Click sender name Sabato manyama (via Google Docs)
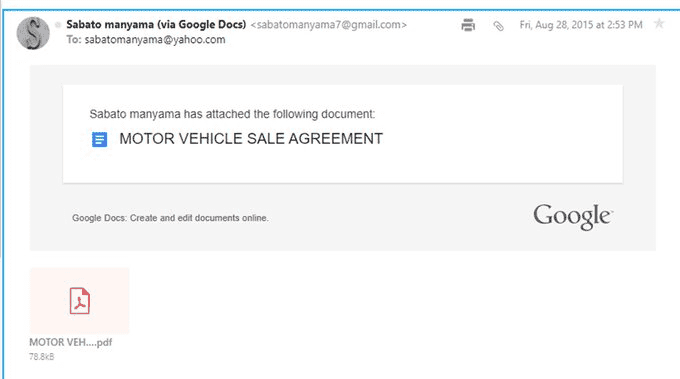 pos(156,25)
